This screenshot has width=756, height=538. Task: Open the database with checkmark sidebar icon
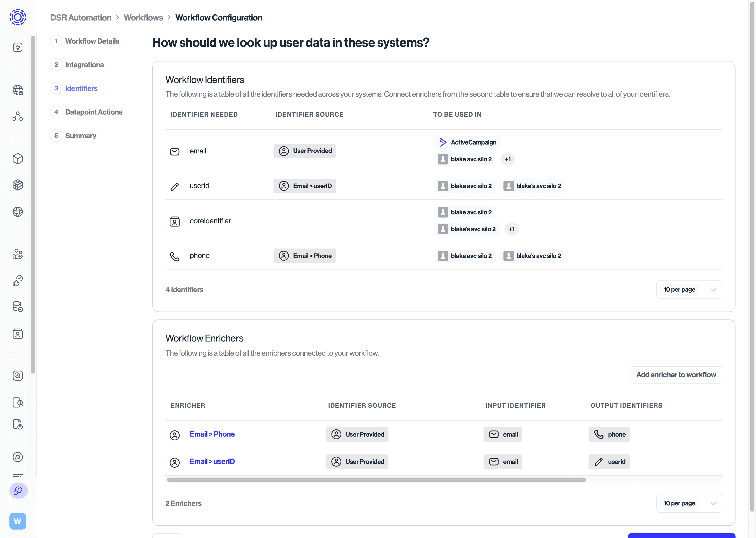tap(18, 307)
